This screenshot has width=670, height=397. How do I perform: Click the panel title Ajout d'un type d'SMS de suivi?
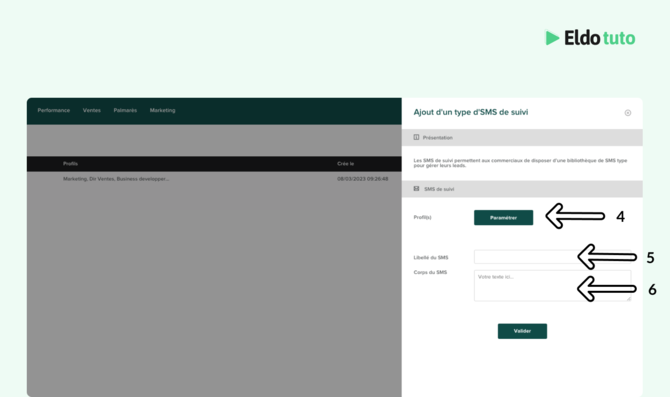(x=470, y=112)
